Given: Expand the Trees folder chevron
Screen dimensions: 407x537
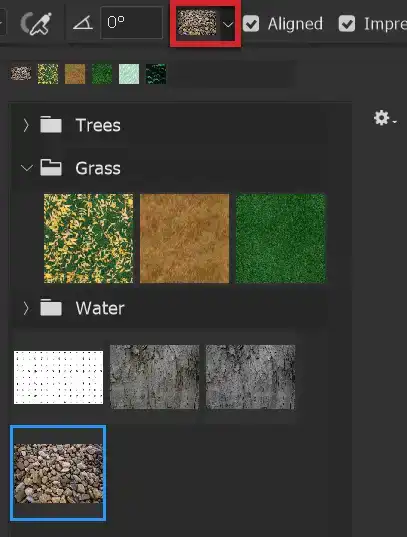Looking at the screenshot, I should [x=26, y=125].
